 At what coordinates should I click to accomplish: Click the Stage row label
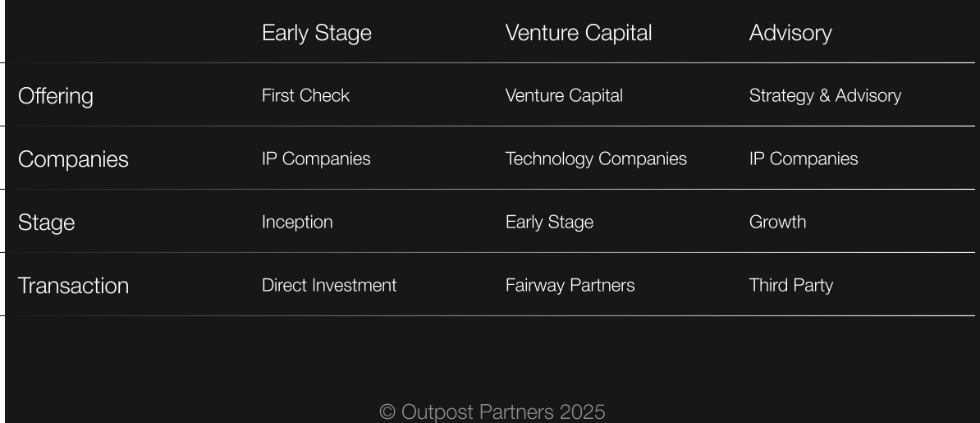point(46,223)
